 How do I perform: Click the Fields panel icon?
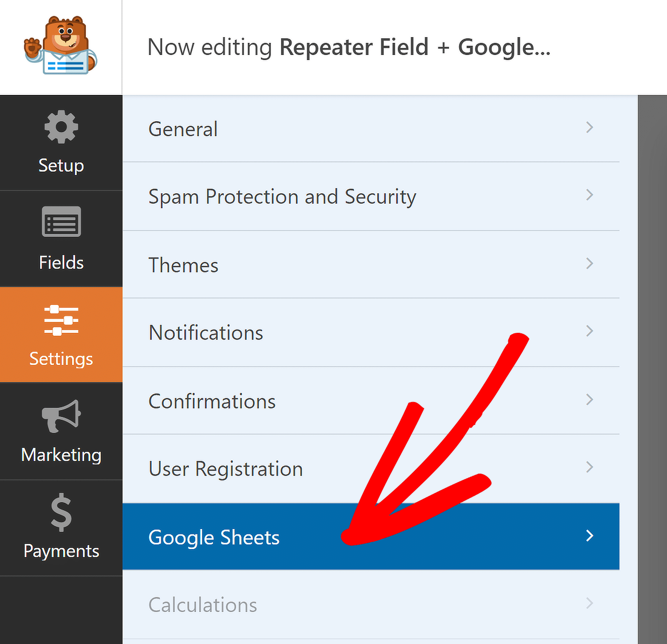(61, 223)
